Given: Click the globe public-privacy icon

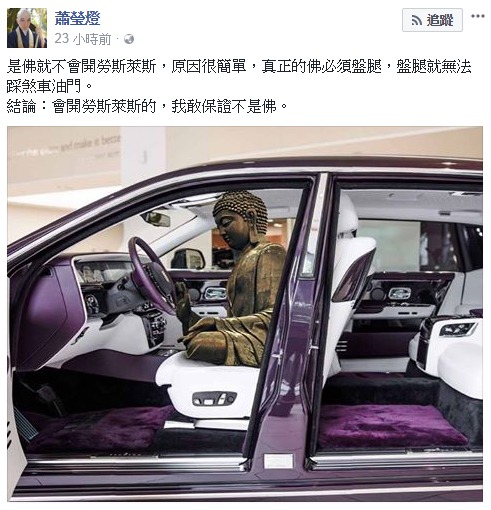Looking at the screenshot, I should 129,39.
